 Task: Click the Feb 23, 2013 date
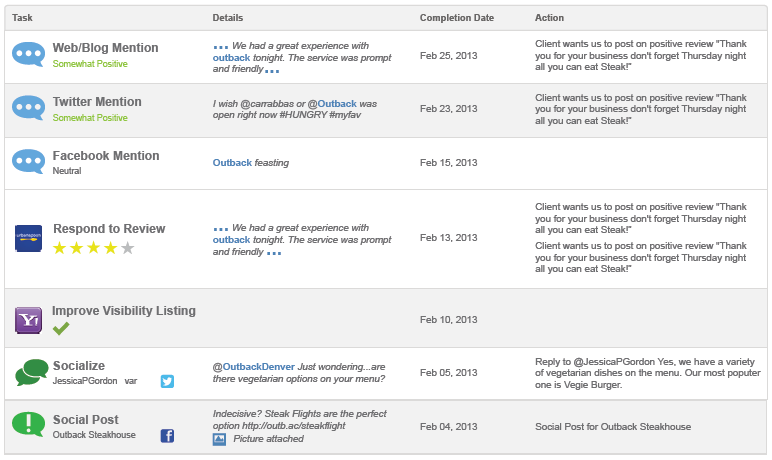point(449,109)
